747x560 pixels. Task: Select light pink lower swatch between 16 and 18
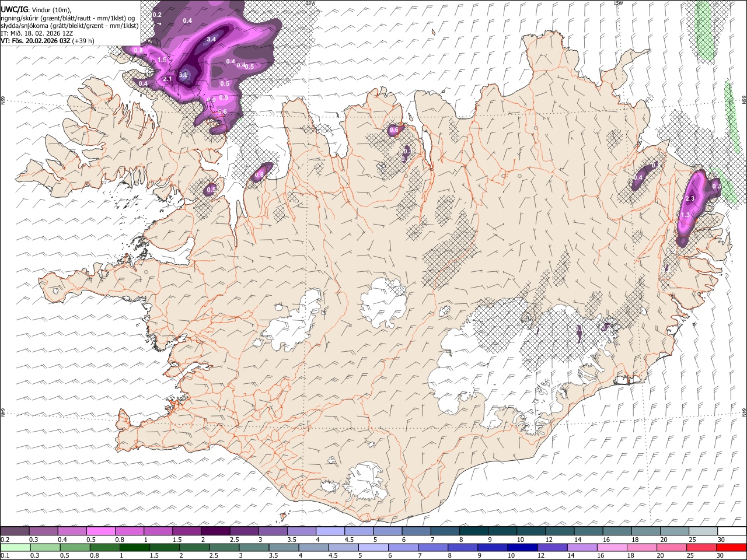point(612,547)
